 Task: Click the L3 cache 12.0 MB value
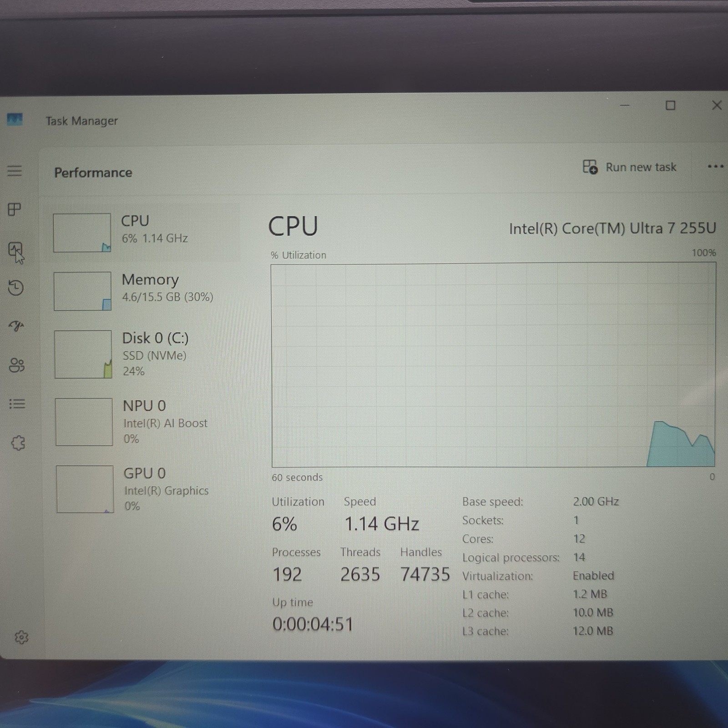pyautogui.click(x=593, y=631)
